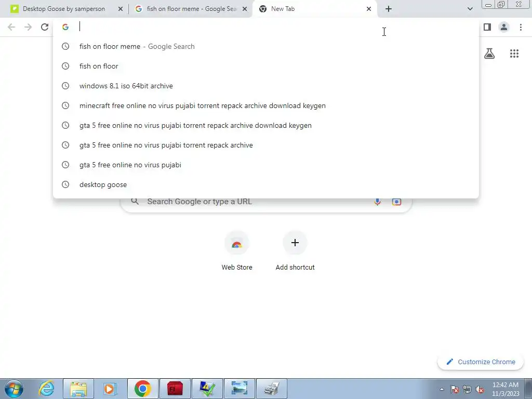Viewport: 532px width, 399px height.
Task: Open Customize Chrome
Action: 481,362
